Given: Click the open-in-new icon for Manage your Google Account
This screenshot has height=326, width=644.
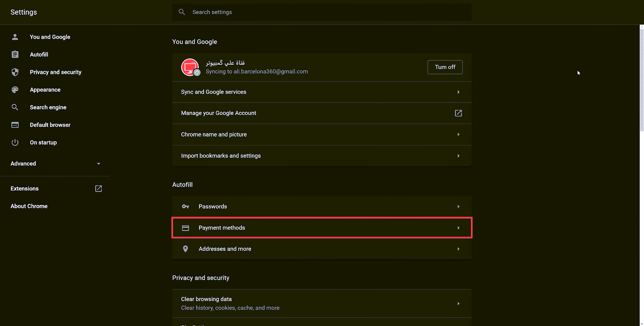Looking at the screenshot, I should 458,113.
